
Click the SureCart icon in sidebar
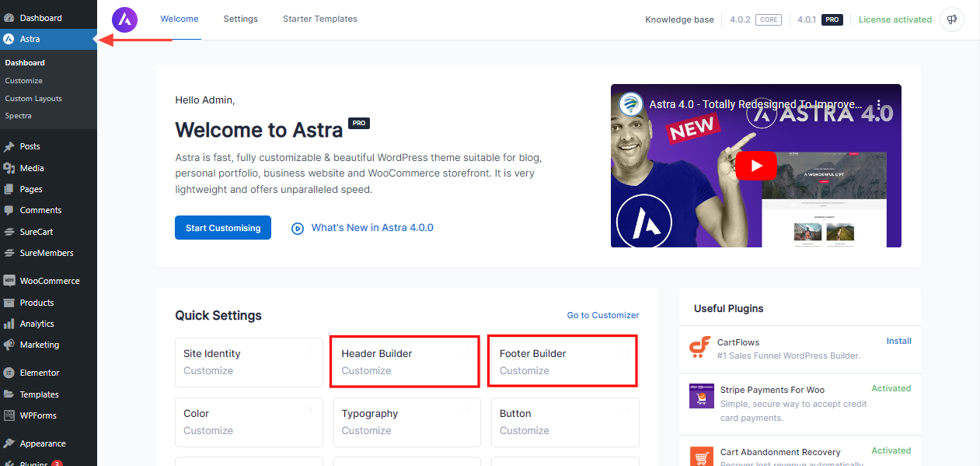pyautogui.click(x=9, y=232)
